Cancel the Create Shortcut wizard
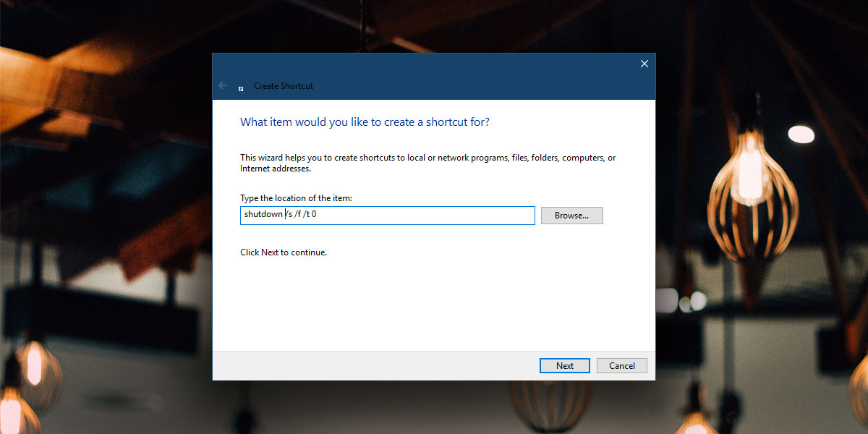The width and height of the screenshot is (868, 434). tap(622, 366)
